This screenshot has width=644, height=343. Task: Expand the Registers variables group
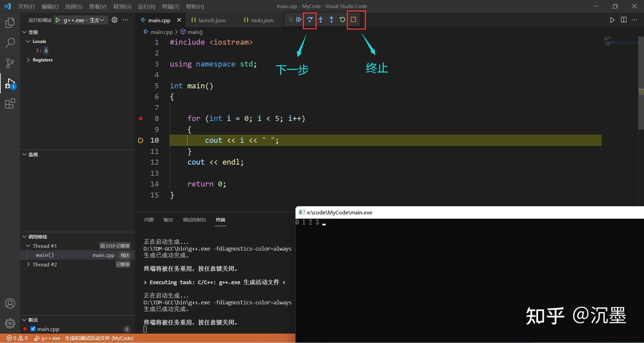(x=28, y=60)
